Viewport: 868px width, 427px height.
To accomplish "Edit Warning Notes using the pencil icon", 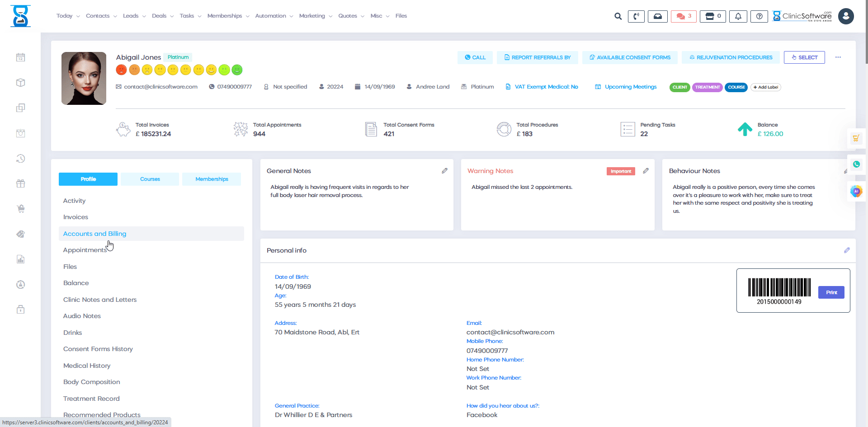I will point(646,171).
